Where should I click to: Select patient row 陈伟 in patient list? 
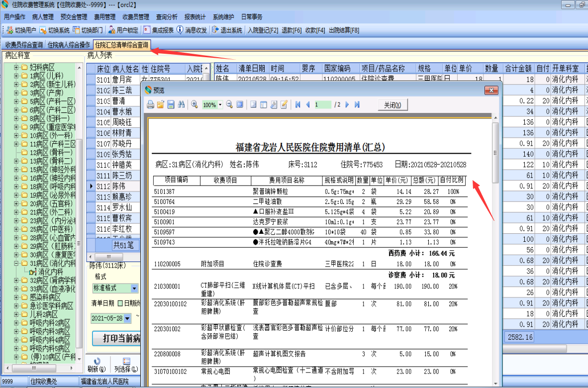click(x=113, y=187)
